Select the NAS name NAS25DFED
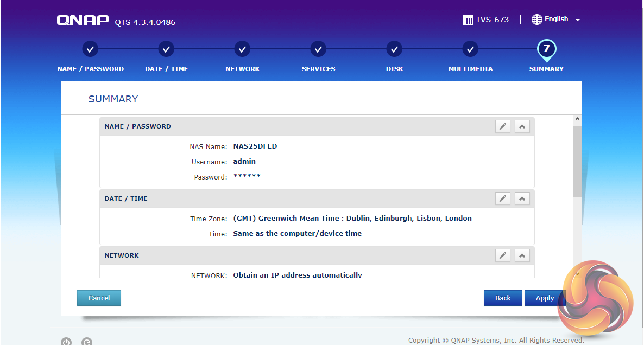Viewport: 644px width, 346px height. pos(255,146)
